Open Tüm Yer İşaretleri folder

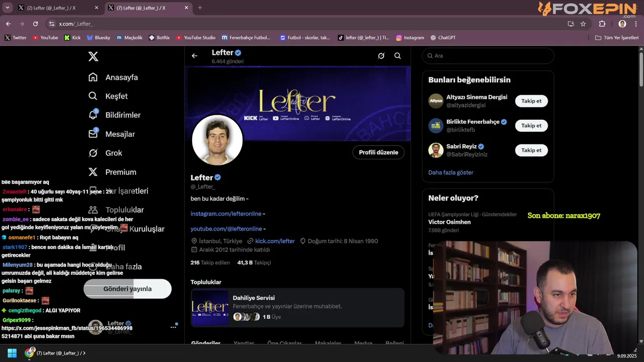[x=617, y=38]
